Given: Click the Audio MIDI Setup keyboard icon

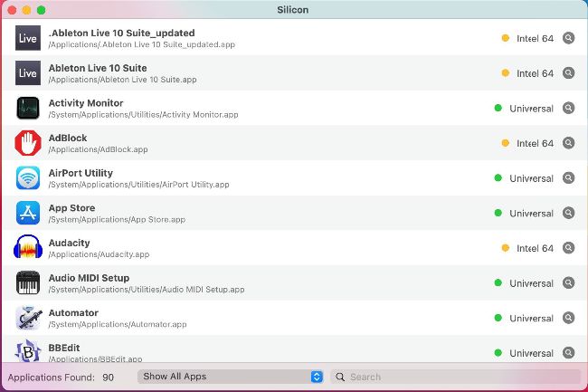Looking at the screenshot, I should tap(28, 283).
